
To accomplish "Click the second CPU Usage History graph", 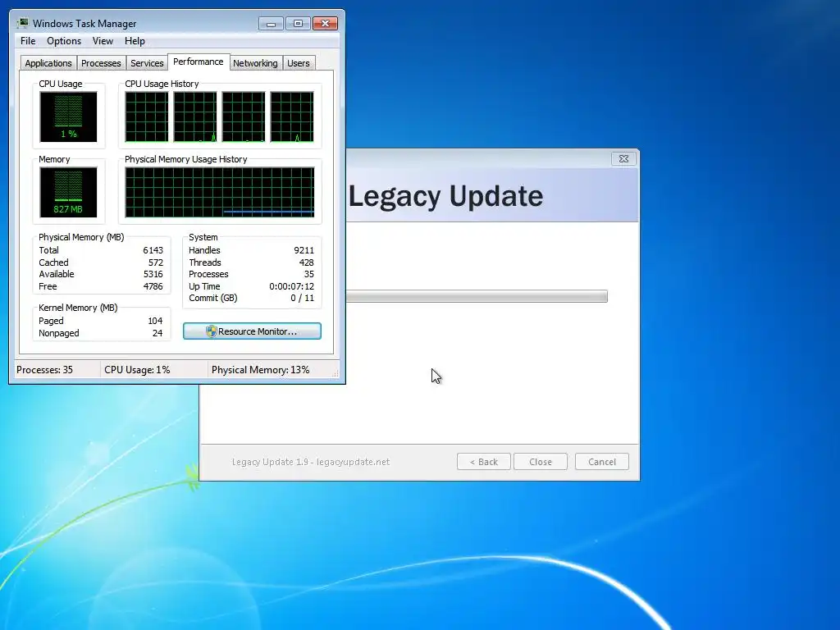I will 195,116.
